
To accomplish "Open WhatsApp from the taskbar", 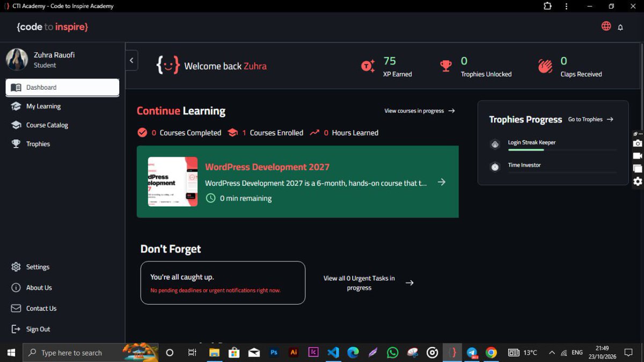I will (393, 353).
